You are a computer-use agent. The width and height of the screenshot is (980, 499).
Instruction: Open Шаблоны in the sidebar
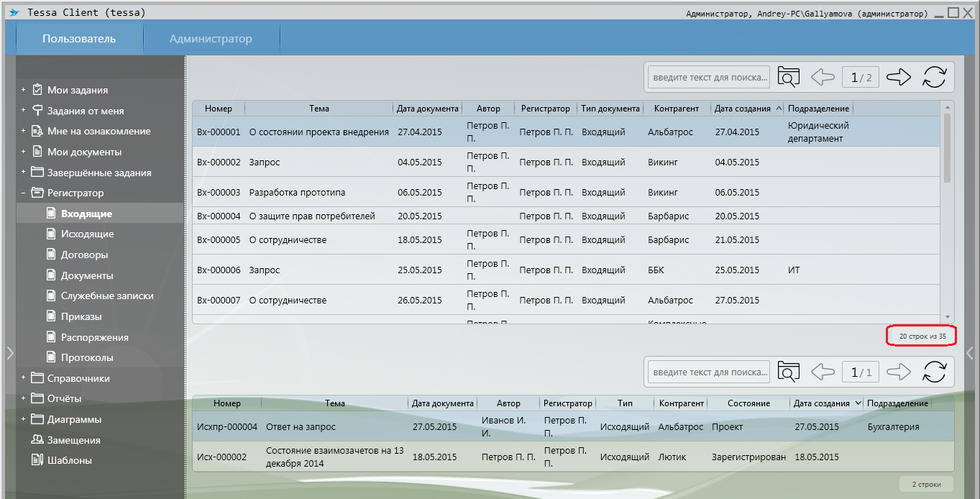(69, 460)
